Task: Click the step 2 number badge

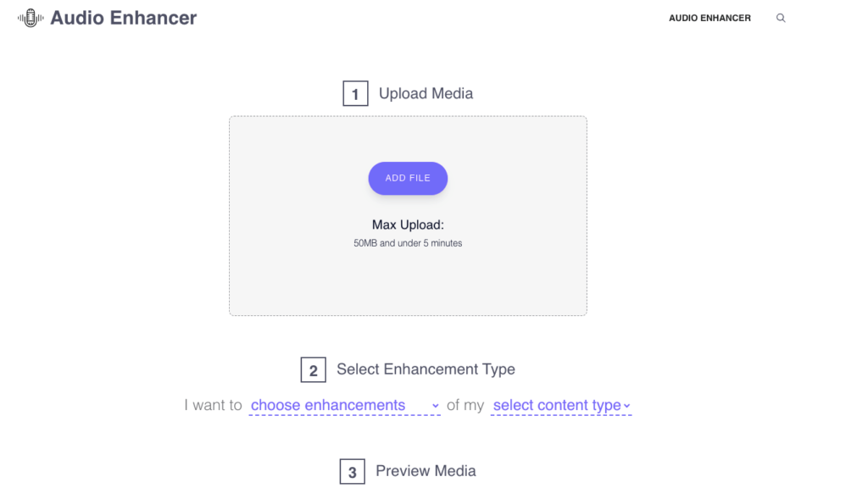Action: pyautogui.click(x=314, y=369)
